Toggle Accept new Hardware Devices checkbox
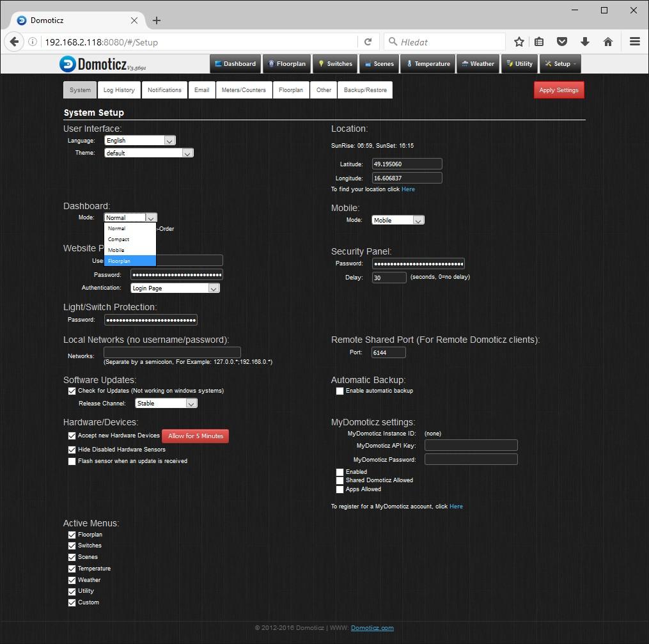Image resolution: width=649 pixels, height=644 pixels. click(72, 436)
